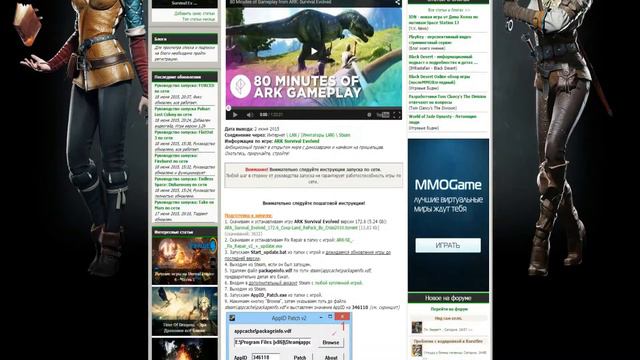Image resolution: width=640 pixels, height=360 pixels.
Task: Open the Pulsar: Lost Colony launch guide link
Action: click(x=182, y=112)
